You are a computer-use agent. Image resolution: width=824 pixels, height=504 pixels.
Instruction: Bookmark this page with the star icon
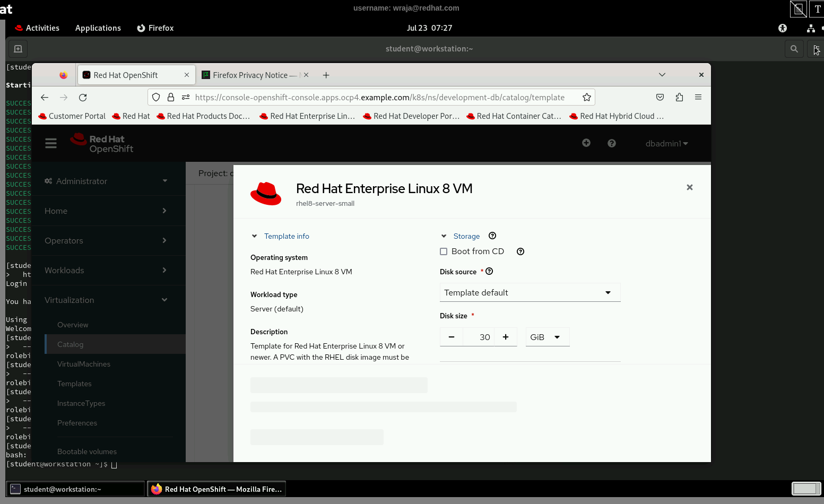tap(586, 98)
